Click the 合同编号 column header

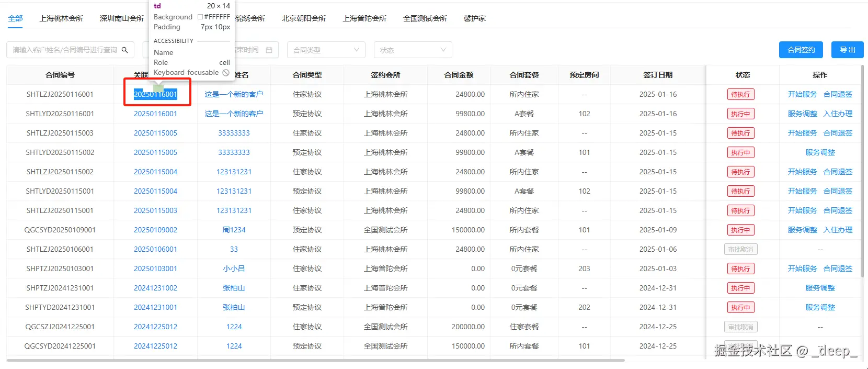tap(60, 75)
